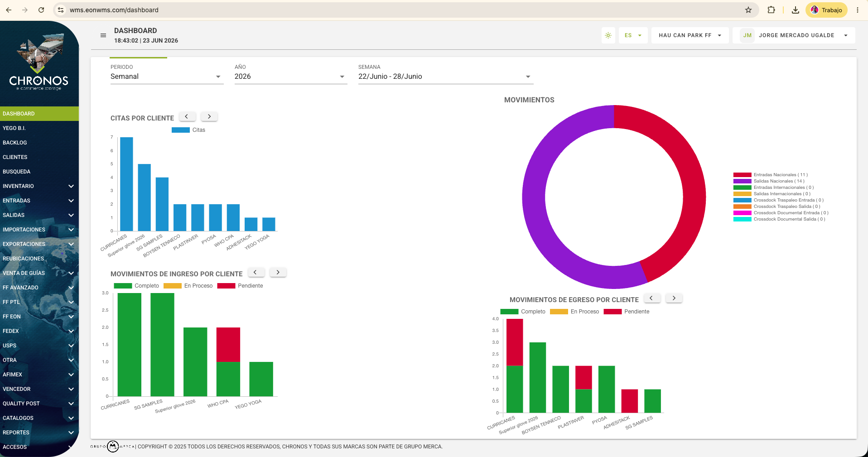The image size is (868, 457).
Task: Expand the EXPORTACIONES menu chevron
Action: point(71,244)
